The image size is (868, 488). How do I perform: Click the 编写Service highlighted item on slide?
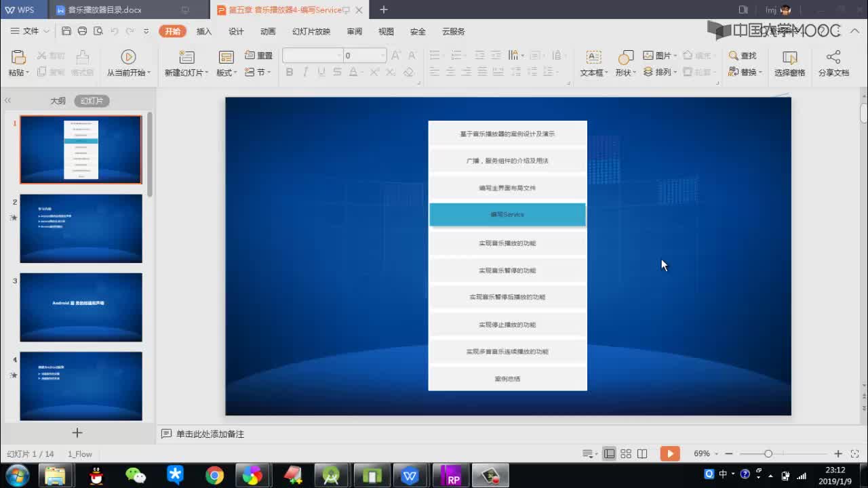[507, 214]
